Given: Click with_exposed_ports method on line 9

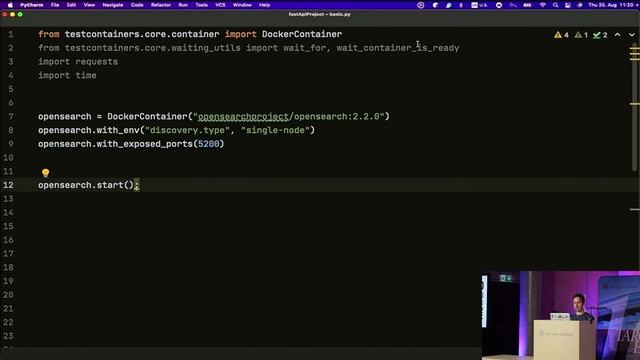Looking at the screenshot, I should pyautogui.click(x=144, y=144).
